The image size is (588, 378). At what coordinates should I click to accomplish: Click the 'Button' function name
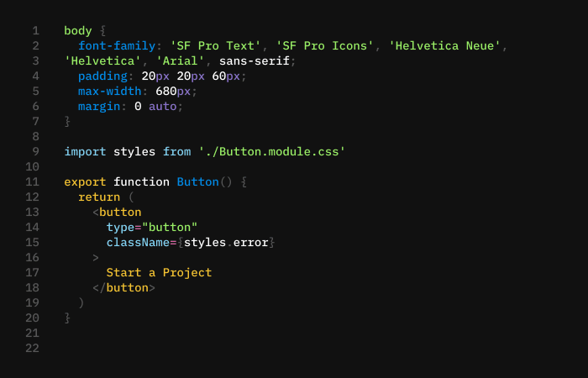click(197, 182)
